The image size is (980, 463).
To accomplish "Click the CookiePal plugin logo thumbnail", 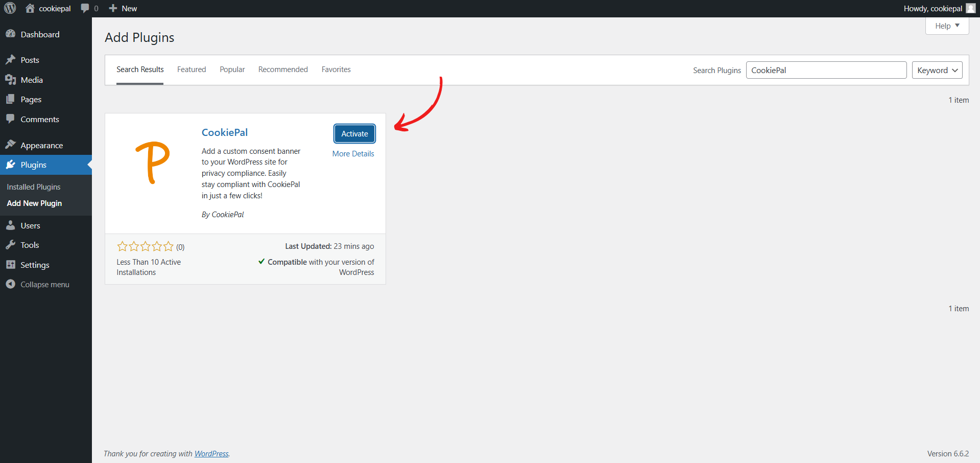I will point(152,163).
